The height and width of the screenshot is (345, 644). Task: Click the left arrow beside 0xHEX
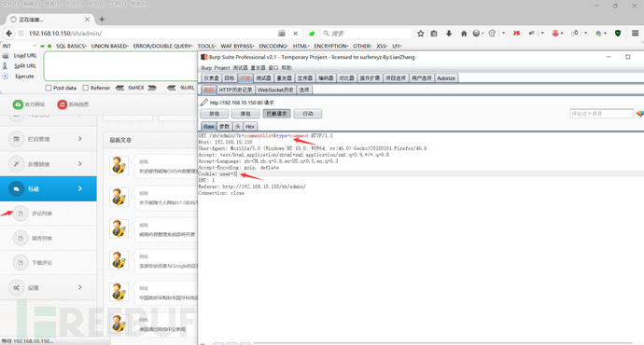point(119,88)
